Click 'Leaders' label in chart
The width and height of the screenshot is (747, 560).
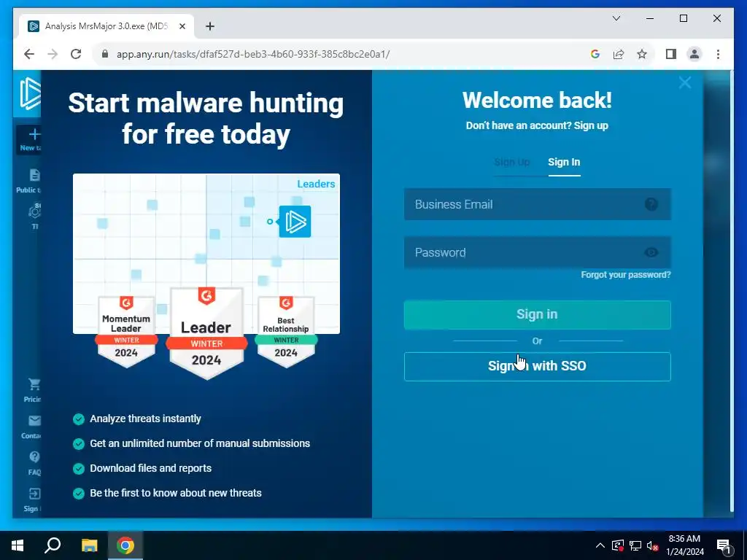316,184
